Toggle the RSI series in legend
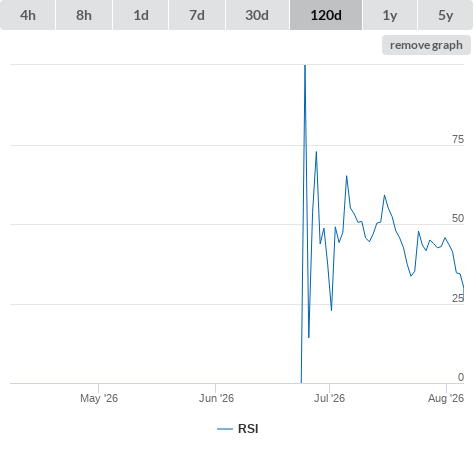Image resolution: width=474 pixels, height=455 pixels. point(248,429)
